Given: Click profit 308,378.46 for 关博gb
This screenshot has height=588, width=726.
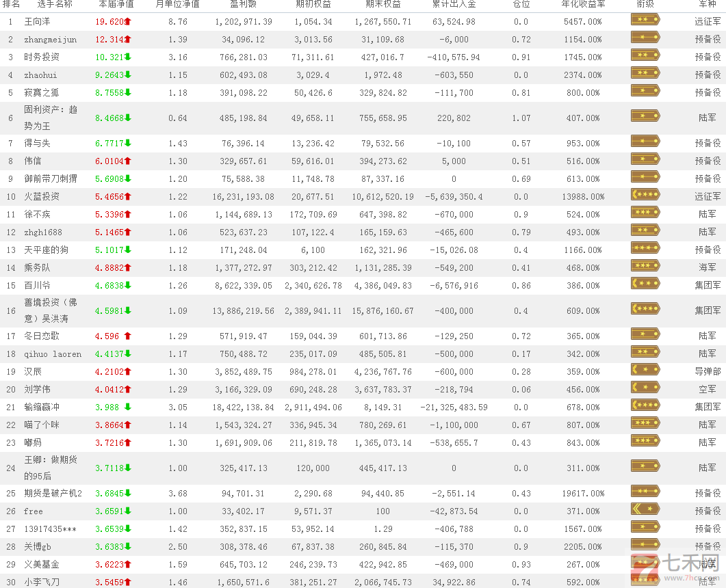Looking at the screenshot, I should pos(244,547).
